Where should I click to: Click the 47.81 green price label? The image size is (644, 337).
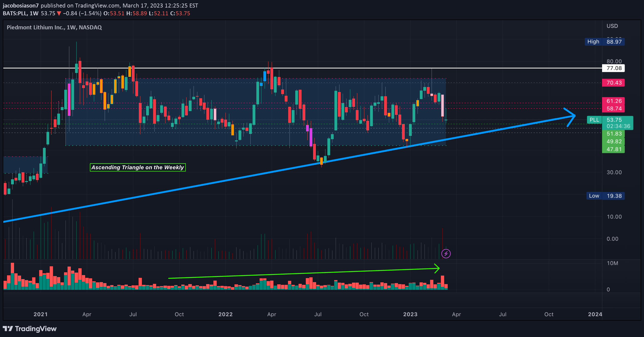[613, 149]
